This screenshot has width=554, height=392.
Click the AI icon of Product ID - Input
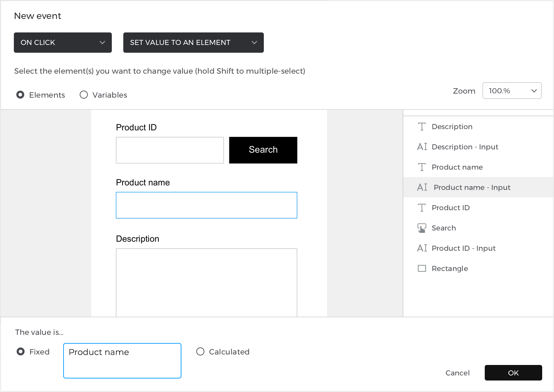click(x=422, y=248)
